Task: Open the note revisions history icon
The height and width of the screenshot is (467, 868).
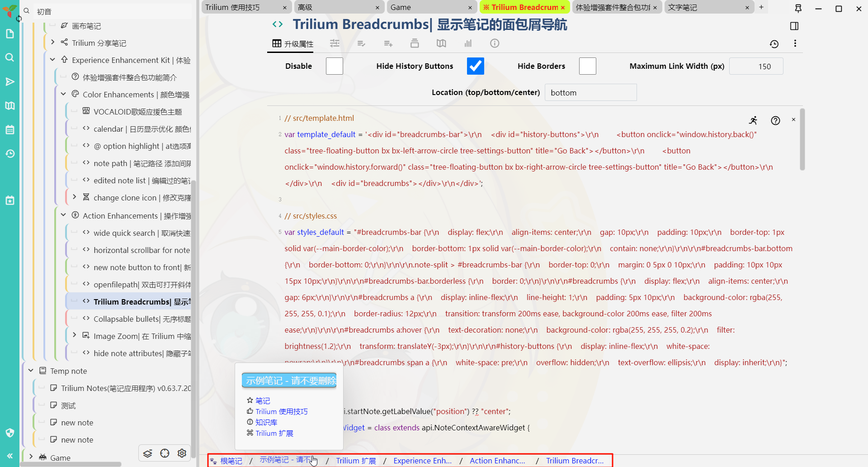Action: 774,44
